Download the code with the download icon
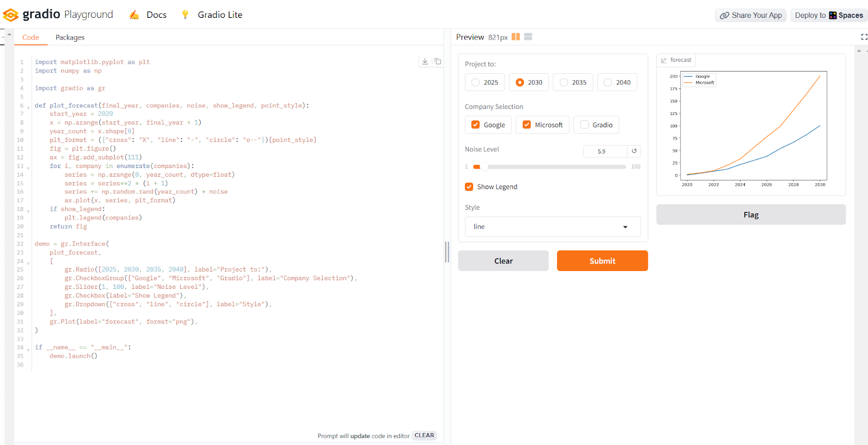The height and width of the screenshot is (445, 868). [x=425, y=61]
